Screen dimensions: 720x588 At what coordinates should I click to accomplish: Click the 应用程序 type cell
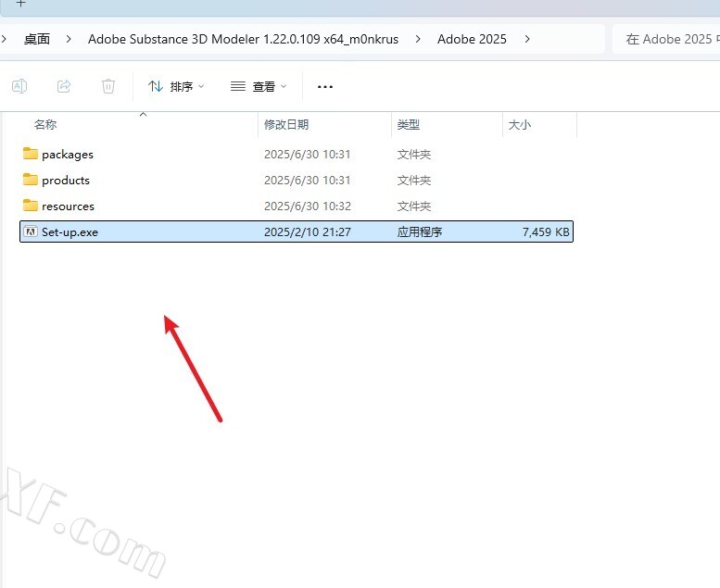[419, 232]
